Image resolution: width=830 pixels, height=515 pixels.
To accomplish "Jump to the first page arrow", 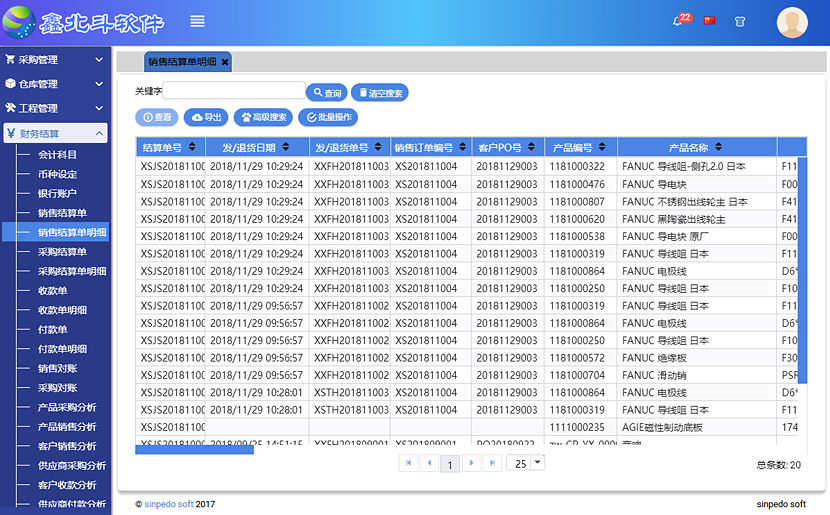I will (408, 463).
